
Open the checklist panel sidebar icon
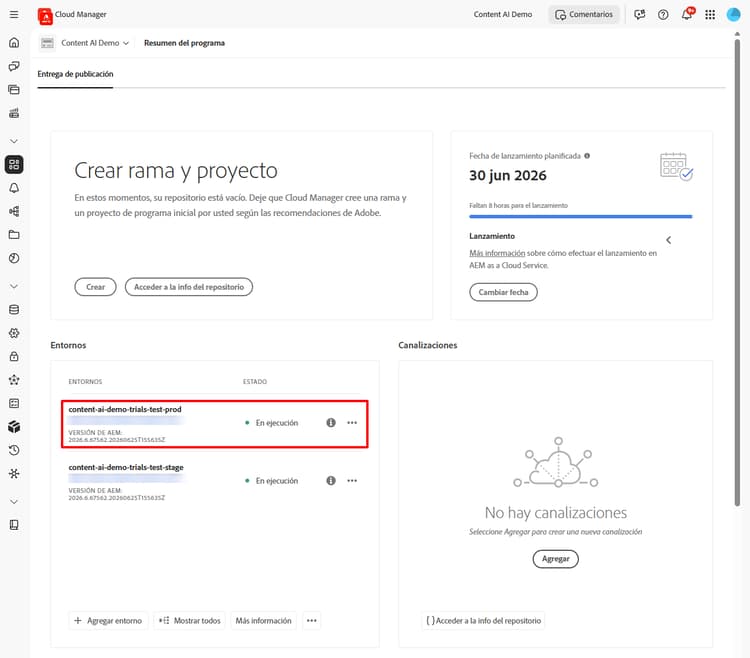(14, 403)
